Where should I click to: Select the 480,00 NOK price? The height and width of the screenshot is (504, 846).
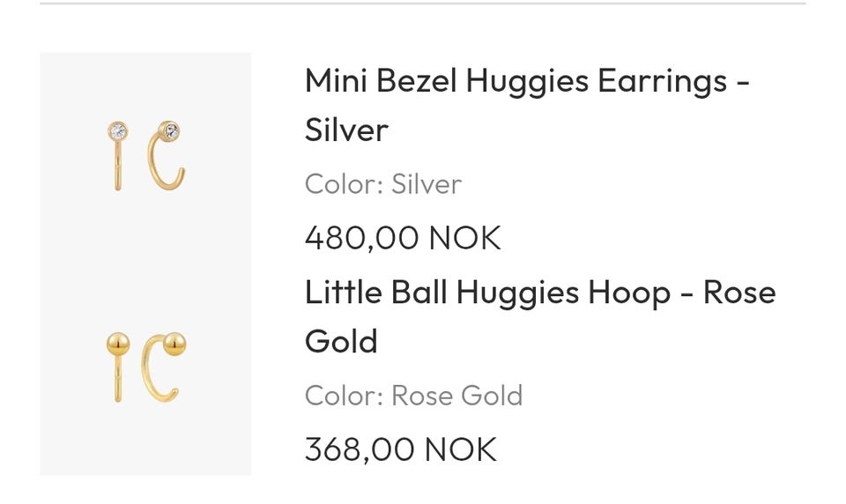(402, 238)
